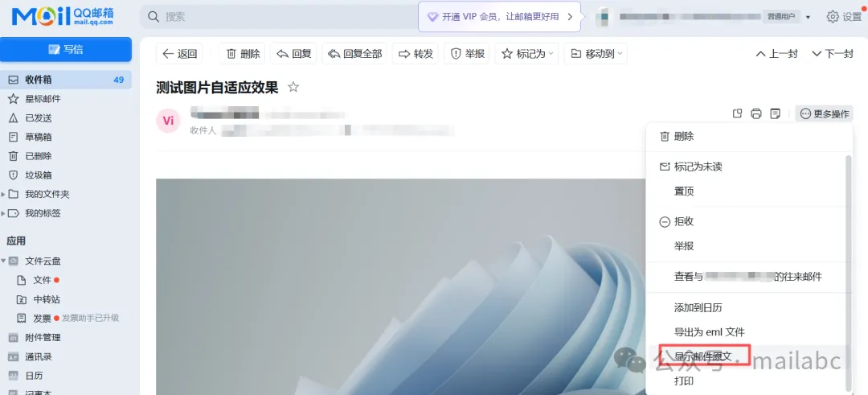Click 举报 report shield in toolbar
Viewport: 868px width, 395px height.
(467, 54)
